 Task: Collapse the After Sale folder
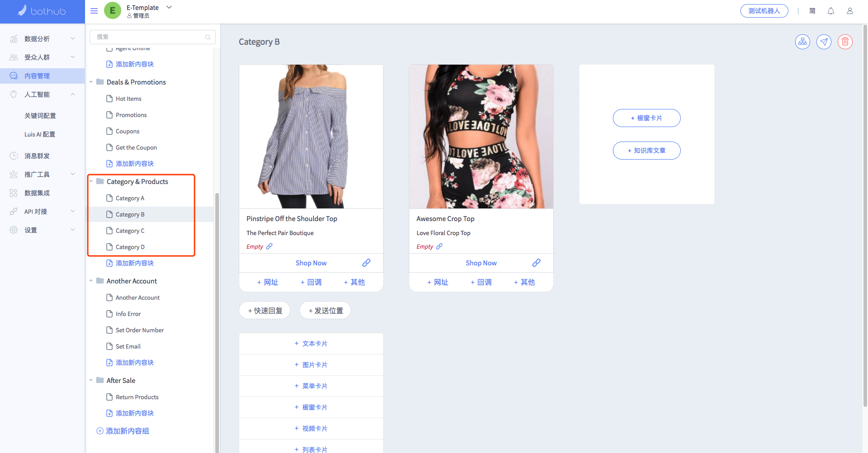coord(91,381)
